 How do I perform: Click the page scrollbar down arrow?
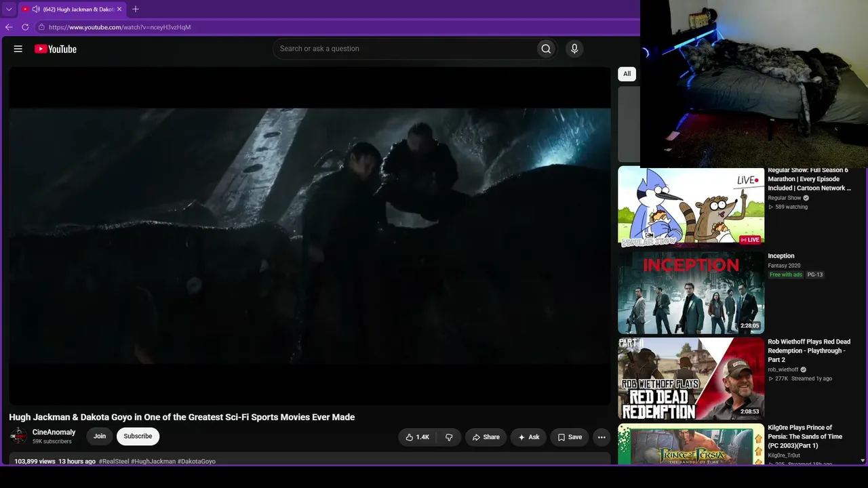(x=862, y=461)
